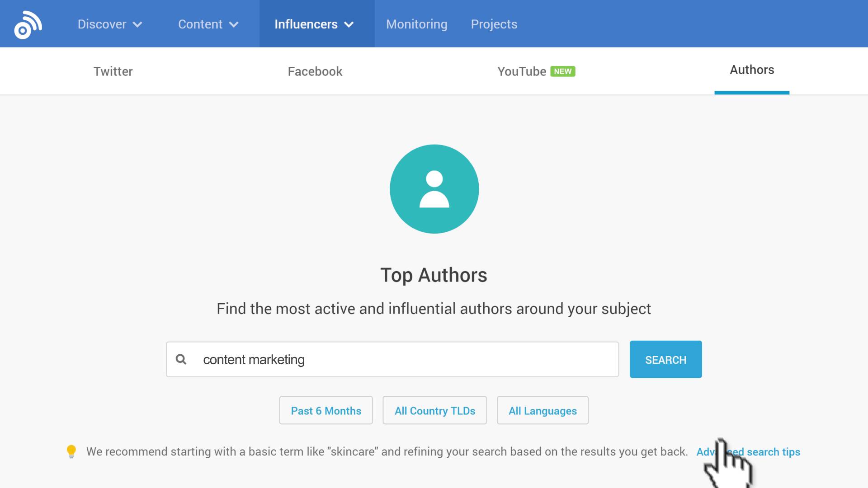Image resolution: width=868 pixels, height=488 pixels.
Task: Click the blue SEARCH button
Action: 665,359
